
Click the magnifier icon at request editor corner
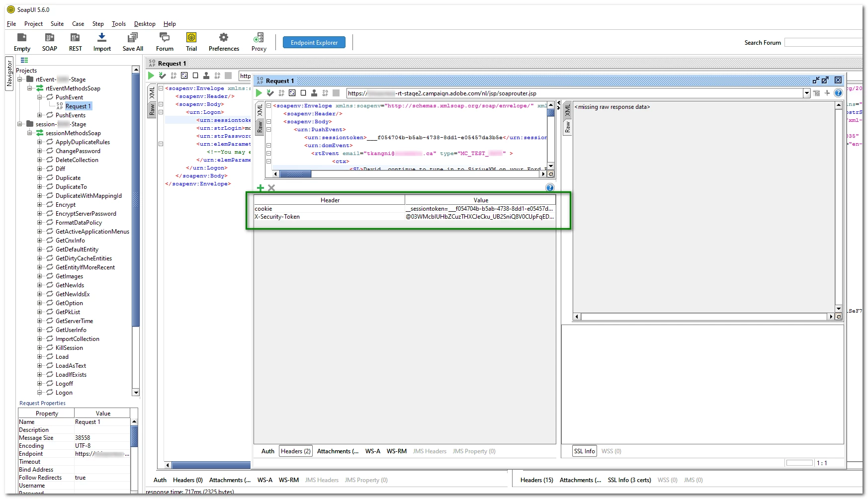coord(551,174)
